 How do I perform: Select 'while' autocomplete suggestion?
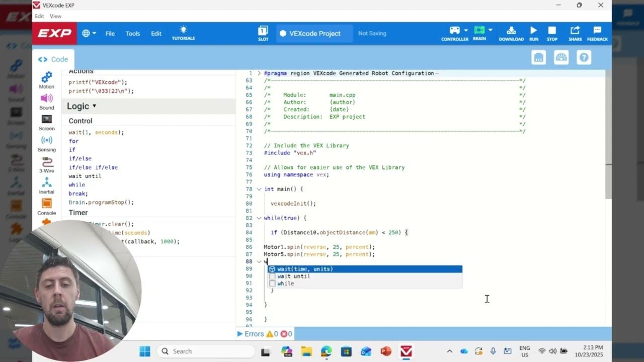[x=365, y=284]
